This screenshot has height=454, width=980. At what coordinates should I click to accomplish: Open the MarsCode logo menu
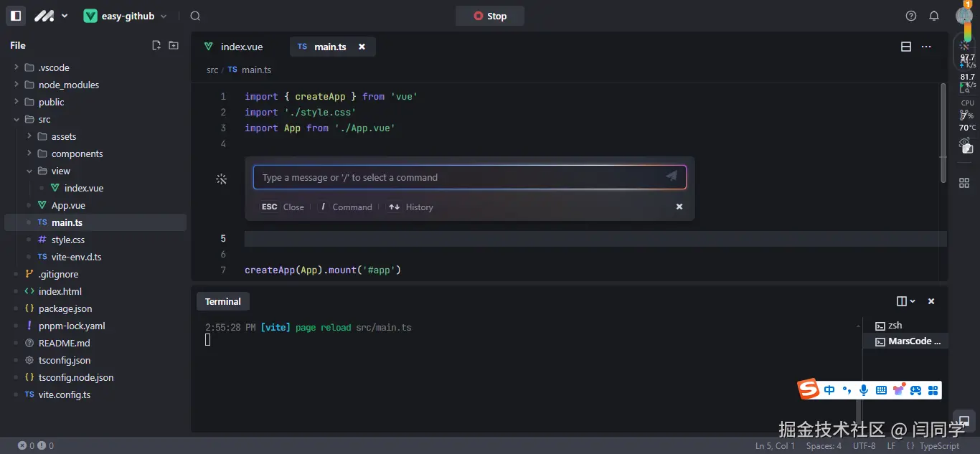pyautogui.click(x=51, y=16)
